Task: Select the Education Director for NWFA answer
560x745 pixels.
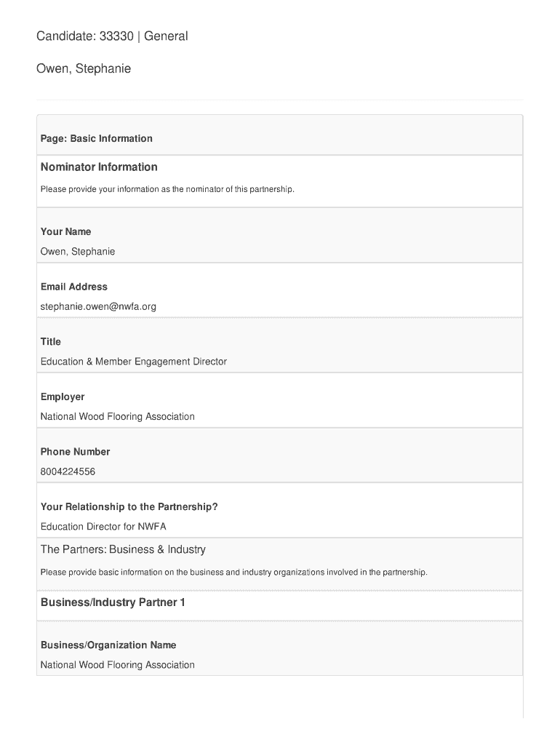Action: coord(103,527)
